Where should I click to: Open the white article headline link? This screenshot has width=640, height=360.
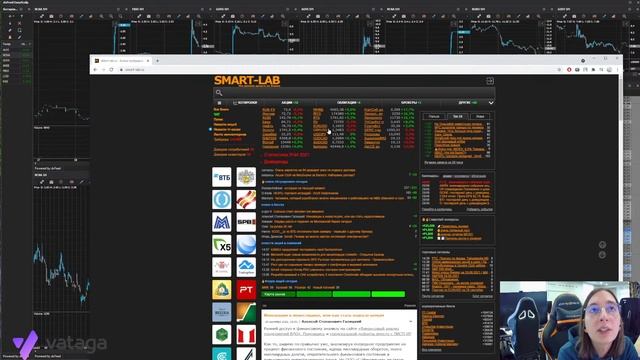324,316
